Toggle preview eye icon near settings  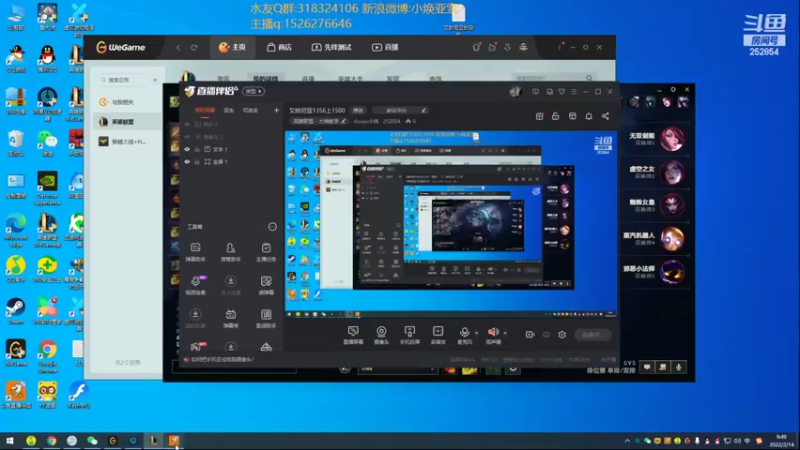[x=546, y=335]
